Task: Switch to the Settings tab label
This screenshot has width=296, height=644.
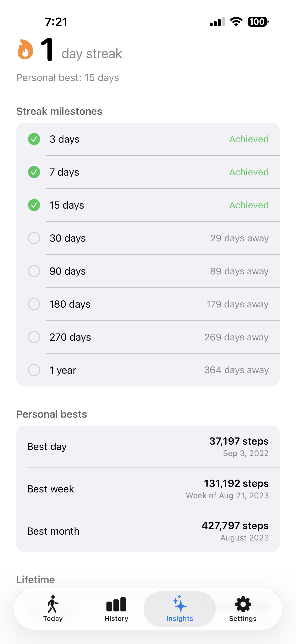Action: [x=243, y=618]
